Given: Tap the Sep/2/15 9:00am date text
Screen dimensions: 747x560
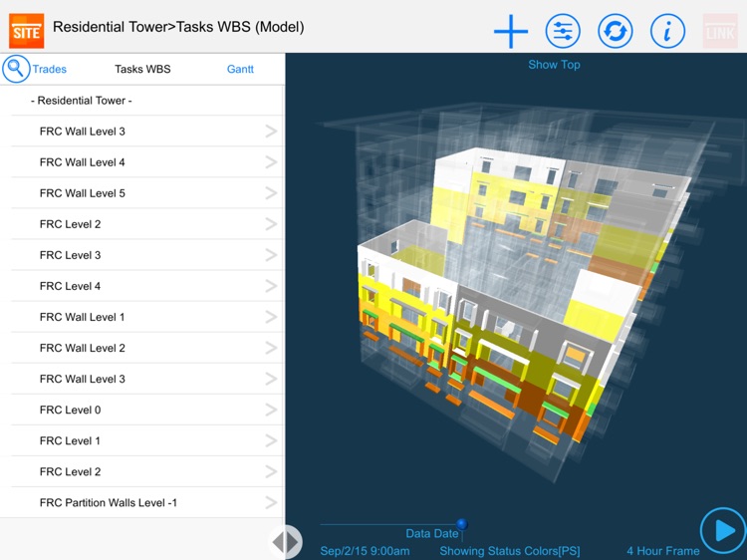Looking at the screenshot, I should tap(365, 551).
